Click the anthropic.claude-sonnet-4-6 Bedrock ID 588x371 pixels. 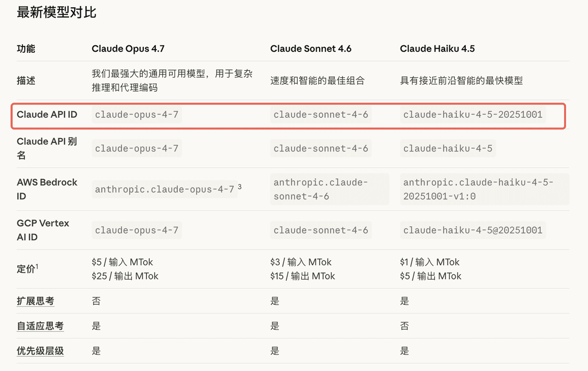click(x=321, y=189)
